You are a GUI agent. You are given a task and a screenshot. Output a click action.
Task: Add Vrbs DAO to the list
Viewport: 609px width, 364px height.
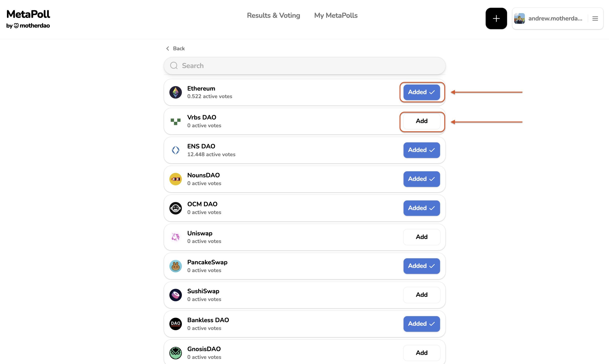coord(421,121)
